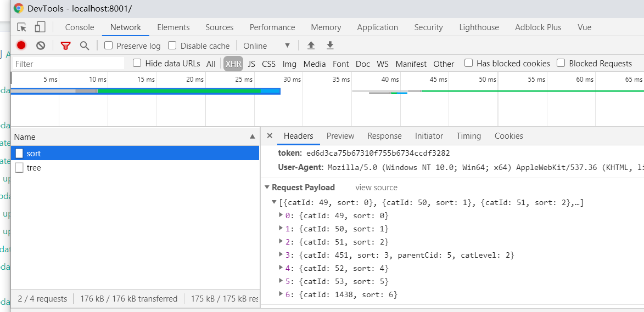Image resolution: width=644 pixels, height=312 pixels.
Task: Filter requests by WS type
Action: point(383,64)
